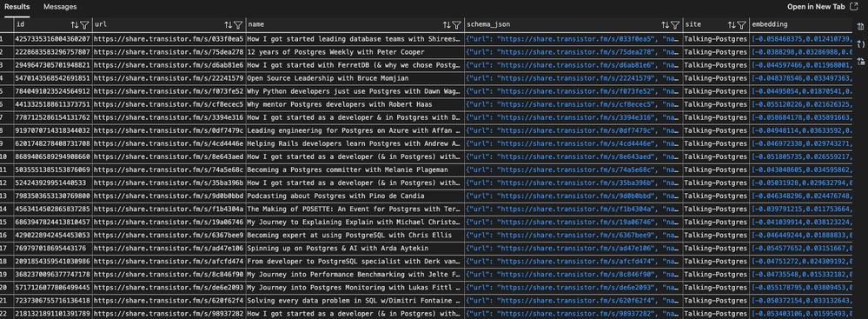Select 'Spinning up on Postgres & AI' cell
The image size is (868, 319).
click(x=354, y=249)
